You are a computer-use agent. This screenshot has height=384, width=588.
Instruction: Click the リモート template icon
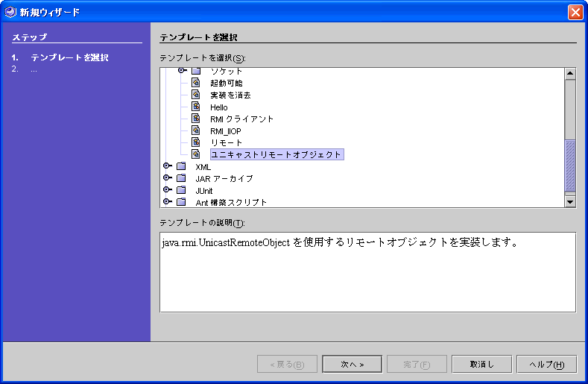[196, 142]
